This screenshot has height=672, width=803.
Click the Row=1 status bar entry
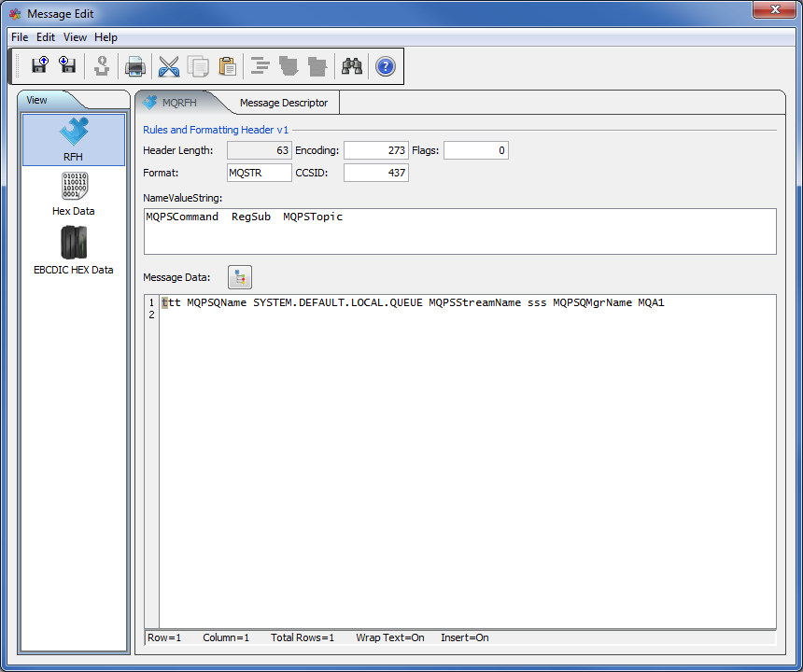(x=164, y=637)
